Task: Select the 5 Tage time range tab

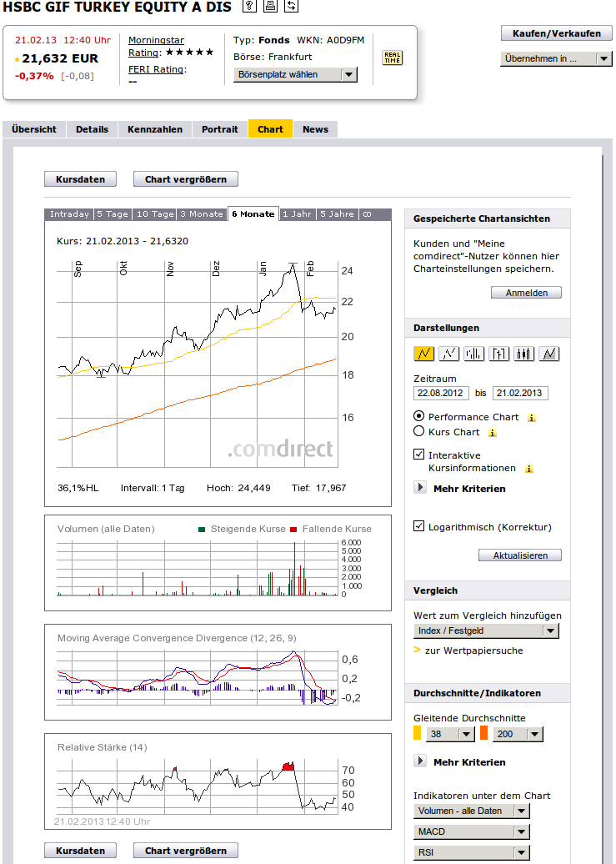Action: (x=113, y=214)
